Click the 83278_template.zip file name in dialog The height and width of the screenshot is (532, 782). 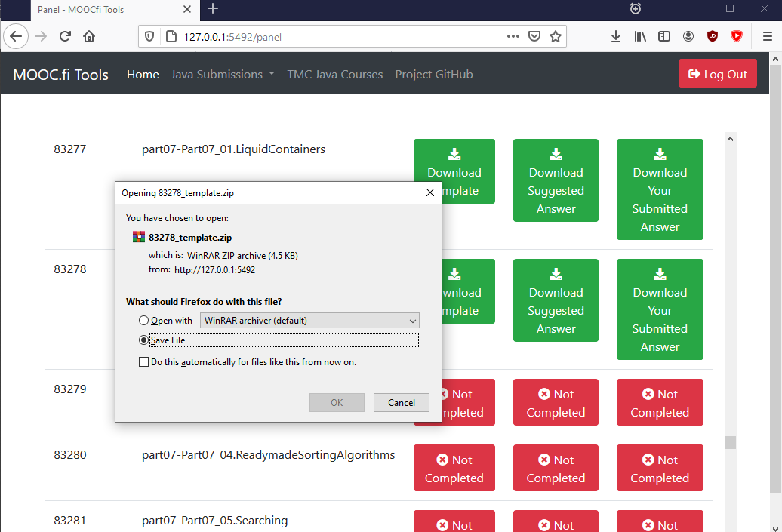click(x=190, y=238)
